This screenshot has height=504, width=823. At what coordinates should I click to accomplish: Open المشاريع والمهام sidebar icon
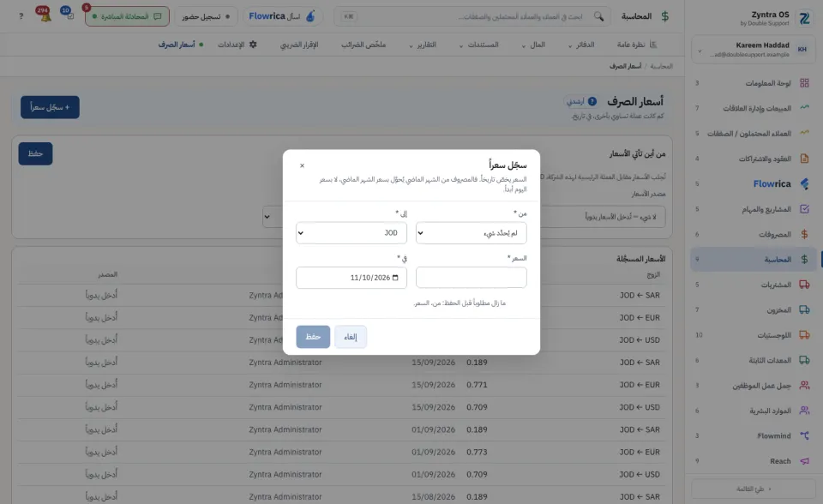804,209
